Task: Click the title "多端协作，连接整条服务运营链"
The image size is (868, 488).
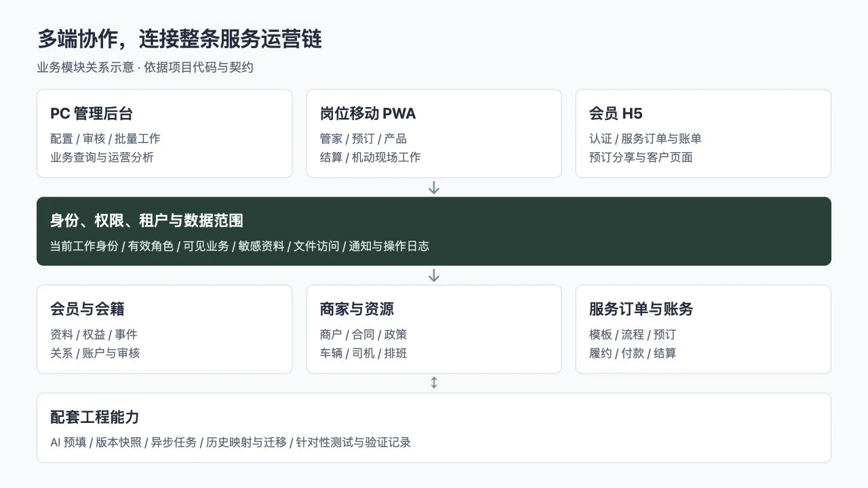Action: pyautogui.click(x=180, y=39)
